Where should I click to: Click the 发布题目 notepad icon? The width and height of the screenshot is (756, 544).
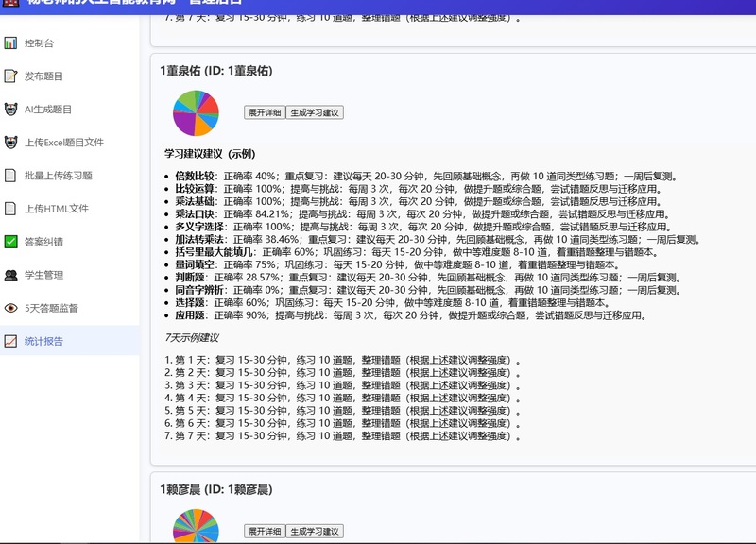tap(10, 76)
